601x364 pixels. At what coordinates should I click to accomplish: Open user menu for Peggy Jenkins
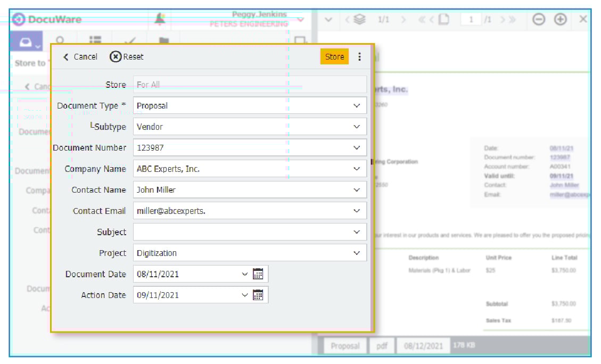[300, 20]
